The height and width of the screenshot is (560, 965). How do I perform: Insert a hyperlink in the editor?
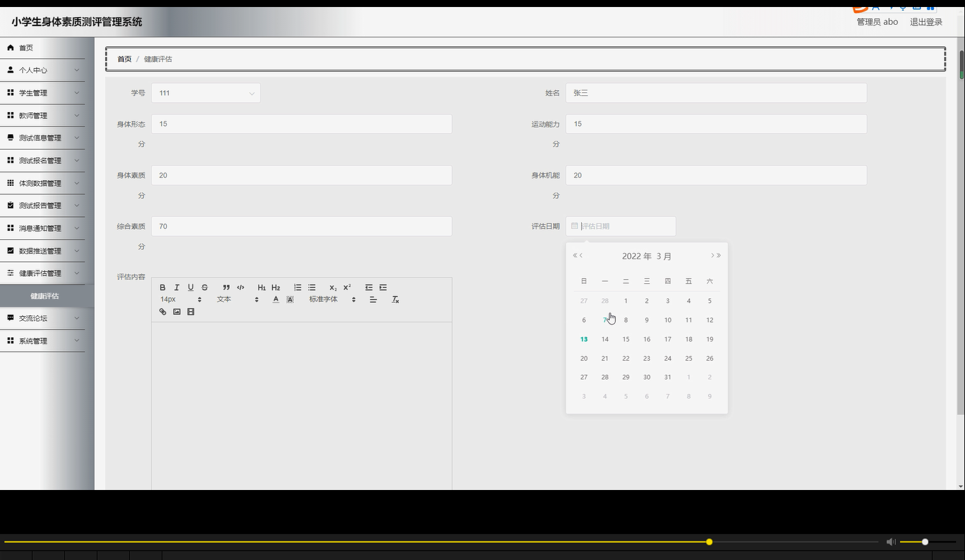(x=162, y=312)
